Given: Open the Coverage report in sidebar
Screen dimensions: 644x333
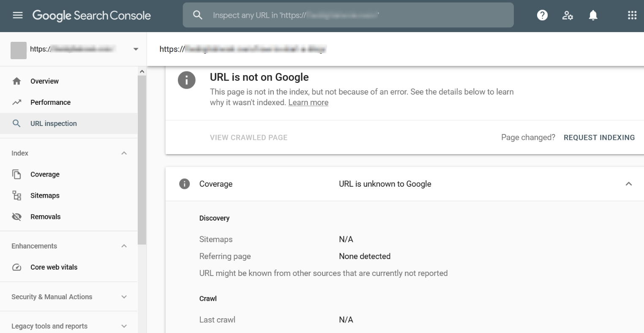Looking at the screenshot, I should (x=69, y=174).
